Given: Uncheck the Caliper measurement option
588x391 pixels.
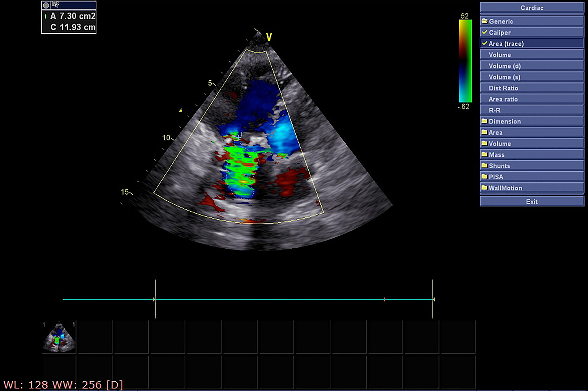Looking at the screenshot, I should [485, 32].
